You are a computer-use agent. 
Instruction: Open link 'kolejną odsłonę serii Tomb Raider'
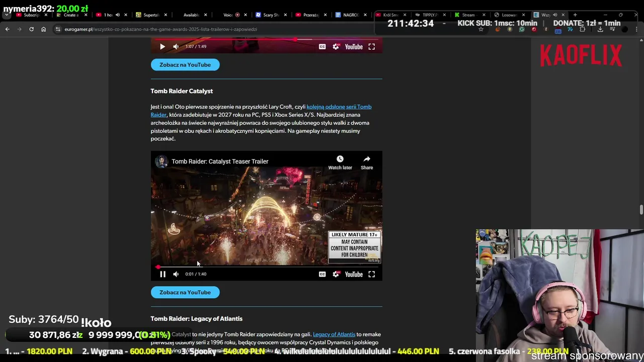pos(339,107)
